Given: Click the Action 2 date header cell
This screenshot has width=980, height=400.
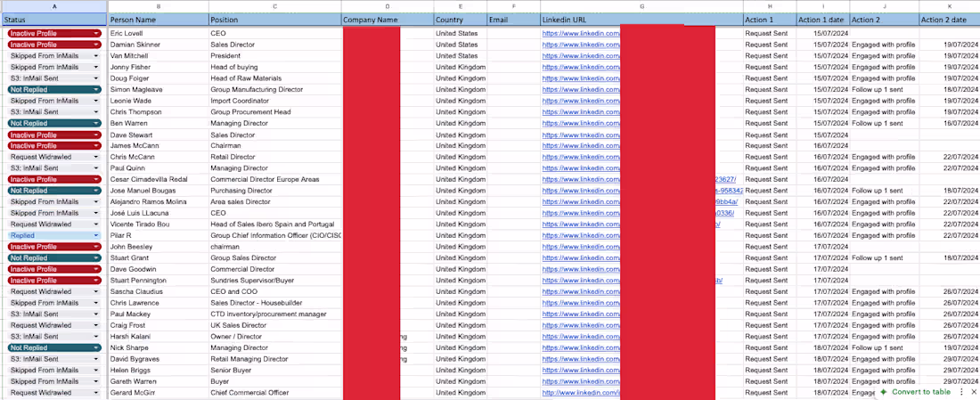Looking at the screenshot, I should point(950,20).
